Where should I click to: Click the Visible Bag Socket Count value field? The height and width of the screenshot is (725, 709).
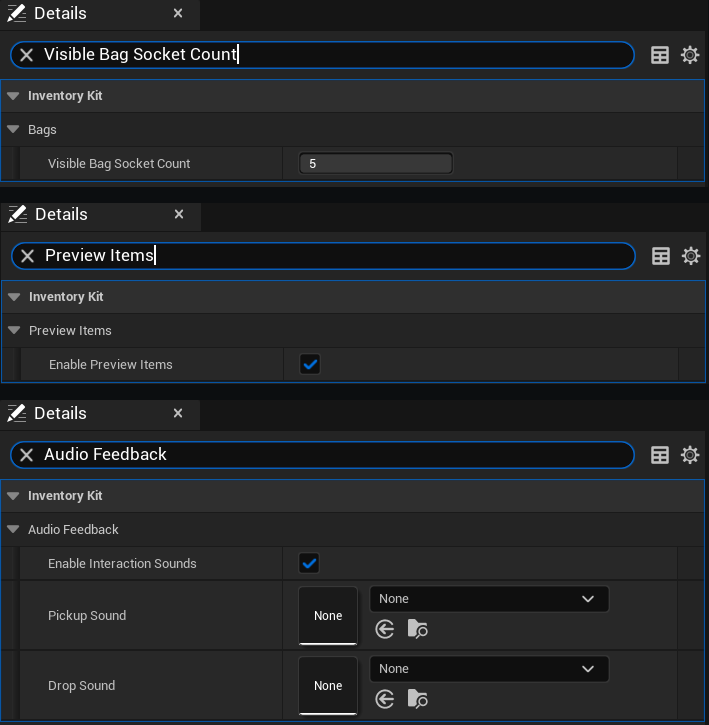[376, 164]
